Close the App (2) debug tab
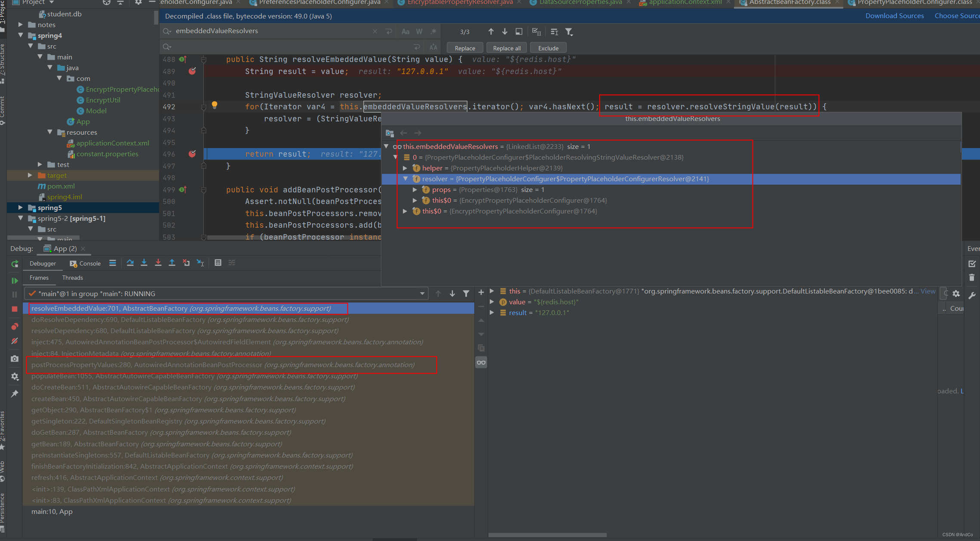This screenshot has height=541, width=980. pos(83,249)
